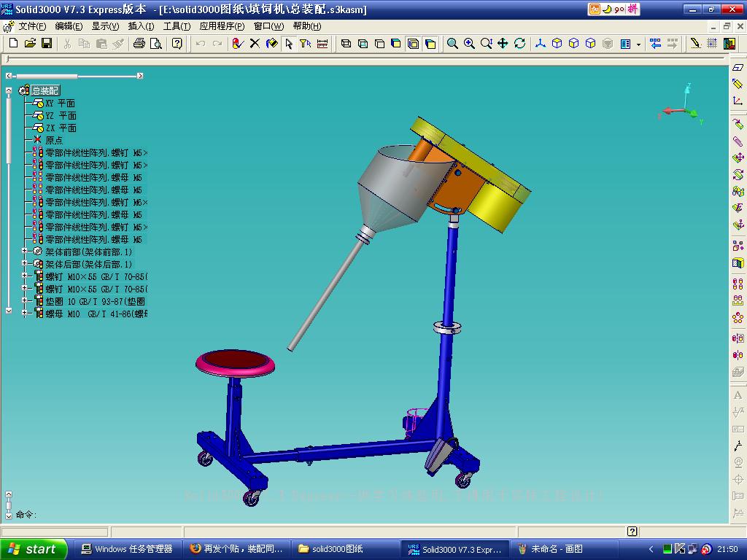Click the paint appearance tool icon
Image resolution: width=747 pixels, height=560 pixels.
(271, 43)
